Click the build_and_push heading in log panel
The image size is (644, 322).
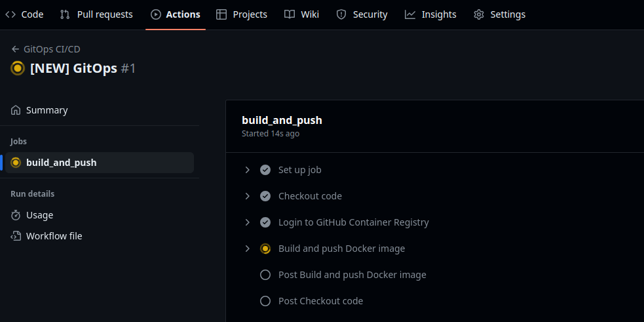pos(282,121)
